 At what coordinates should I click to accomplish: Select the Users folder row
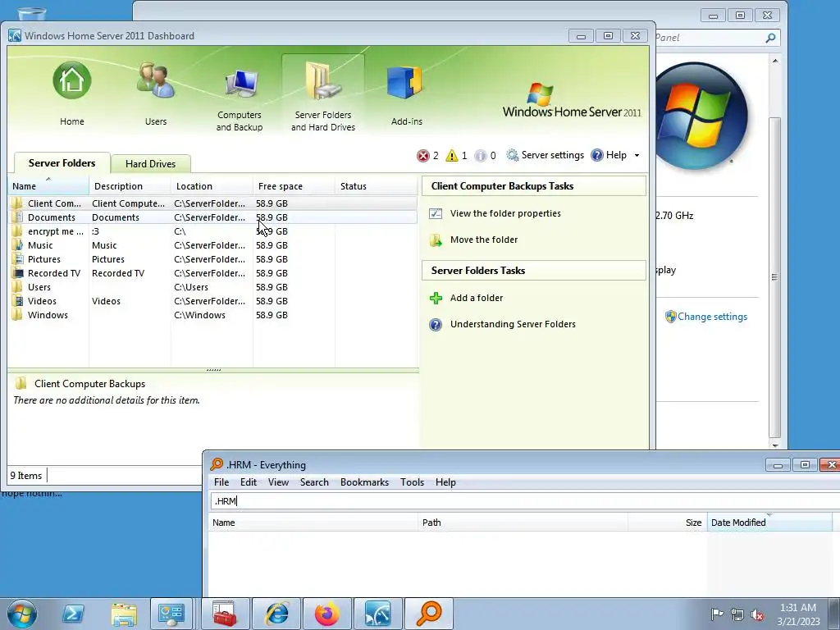click(212, 286)
